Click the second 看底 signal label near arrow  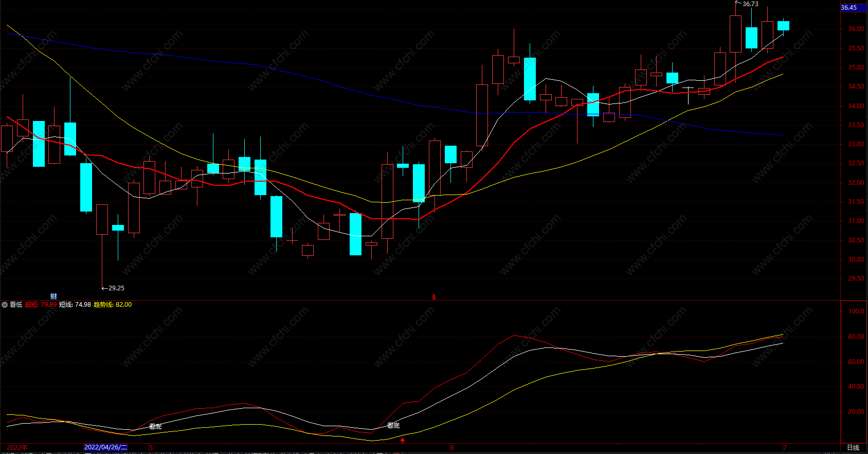393,425
